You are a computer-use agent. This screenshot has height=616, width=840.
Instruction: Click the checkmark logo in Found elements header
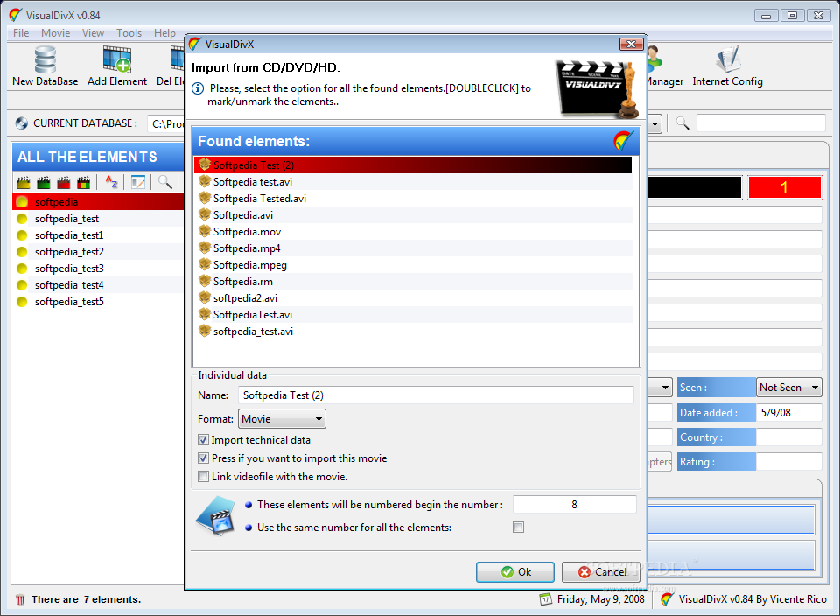pyautogui.click(x=623, y=142)
